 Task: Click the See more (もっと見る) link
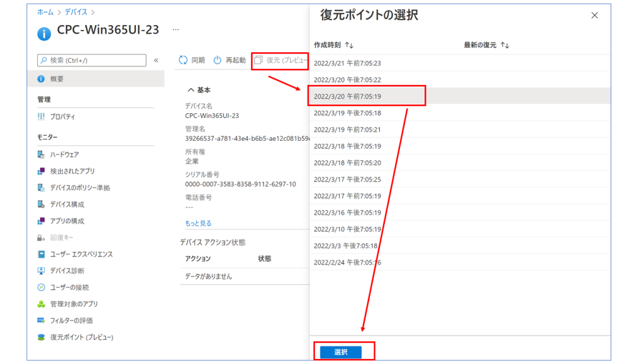point(198,223)
